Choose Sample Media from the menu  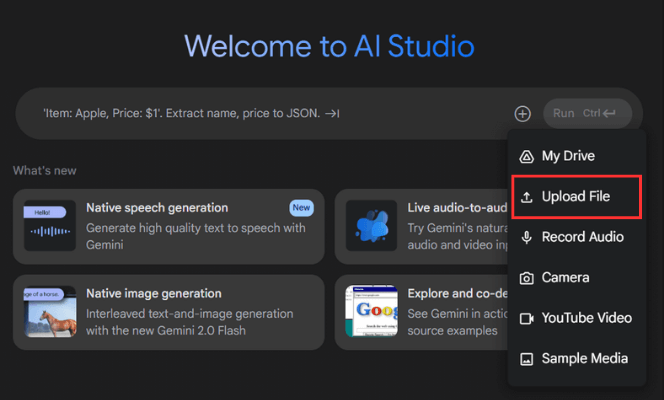coord(585,358)
